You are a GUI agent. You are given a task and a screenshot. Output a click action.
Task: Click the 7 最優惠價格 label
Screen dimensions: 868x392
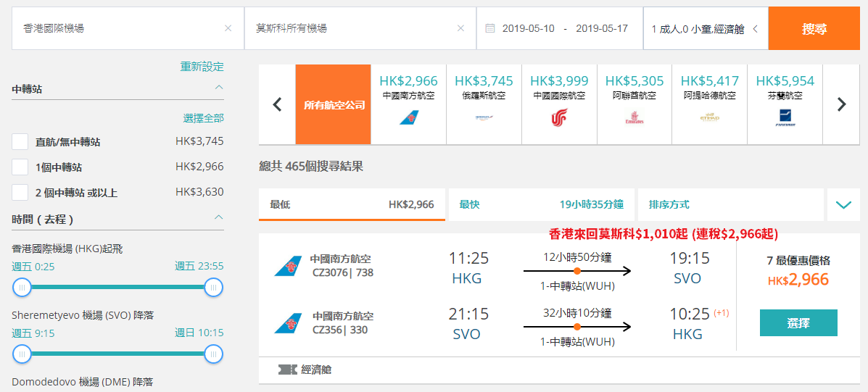coord(798,260)
